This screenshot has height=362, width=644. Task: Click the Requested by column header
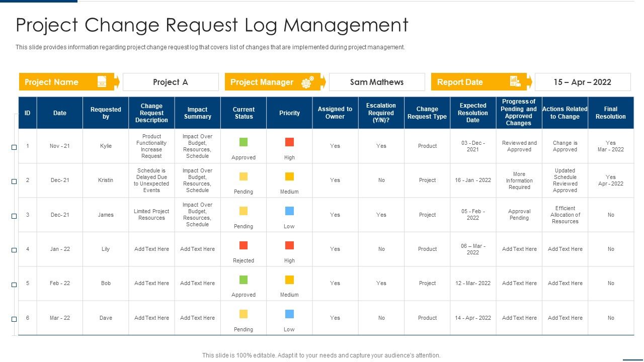(106, 113)
